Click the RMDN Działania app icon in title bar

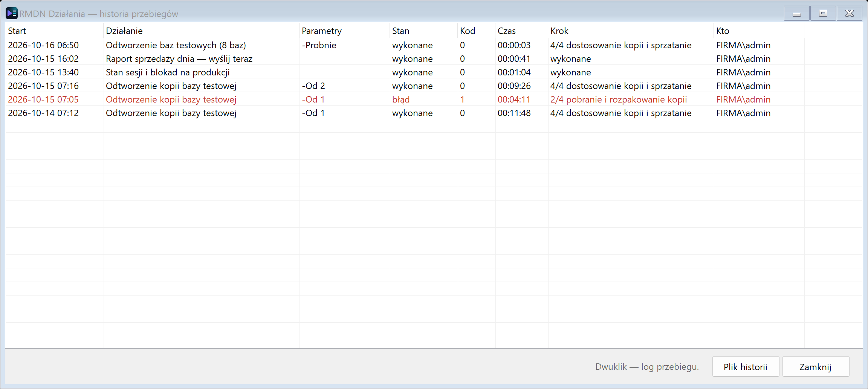tap(12, 14)
